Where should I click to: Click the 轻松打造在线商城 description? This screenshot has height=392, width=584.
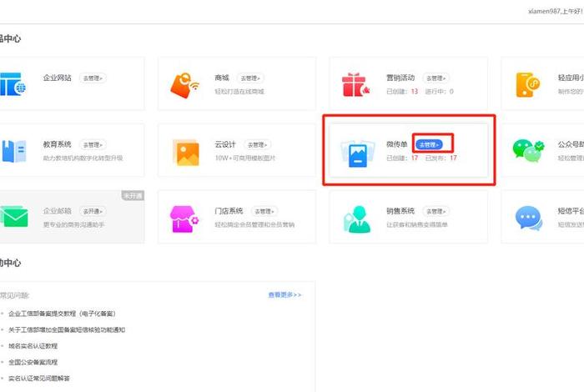click(x=239, y=92)
